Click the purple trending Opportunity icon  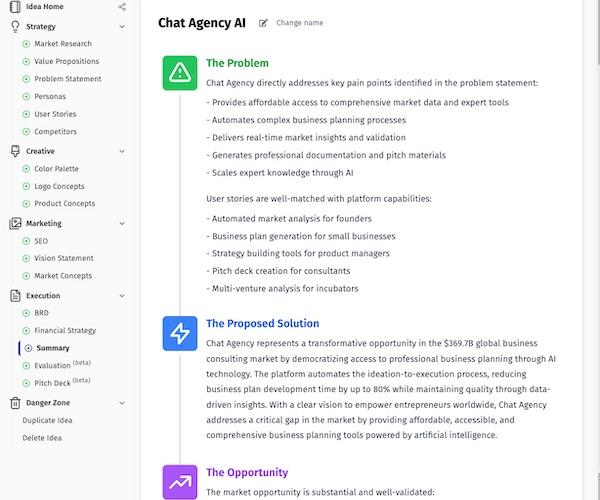(x=180, y=482)
